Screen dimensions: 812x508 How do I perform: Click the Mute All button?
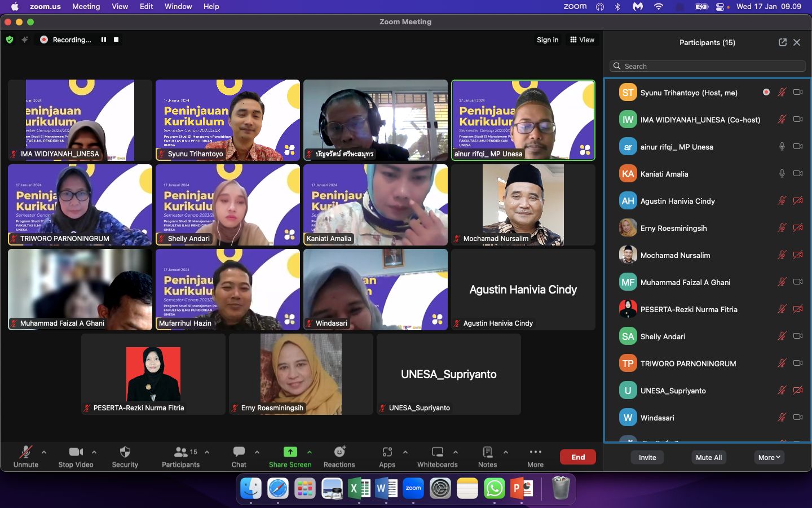click(708, 457)
